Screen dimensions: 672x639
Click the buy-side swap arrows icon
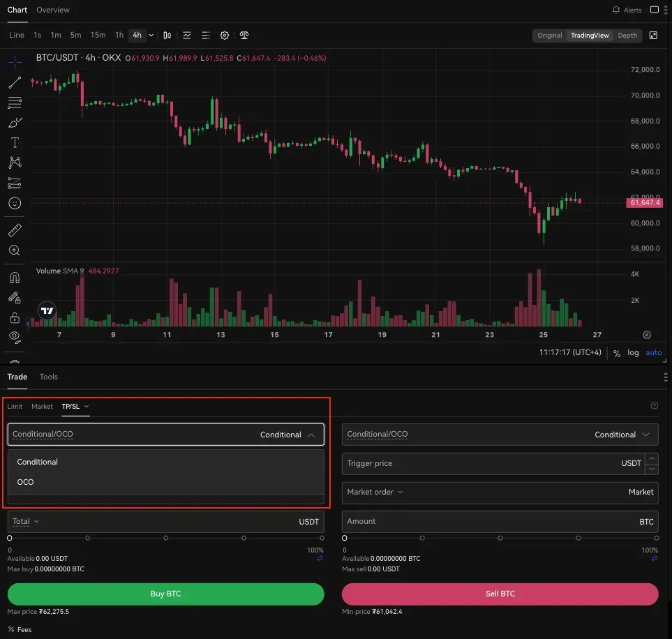320,559
